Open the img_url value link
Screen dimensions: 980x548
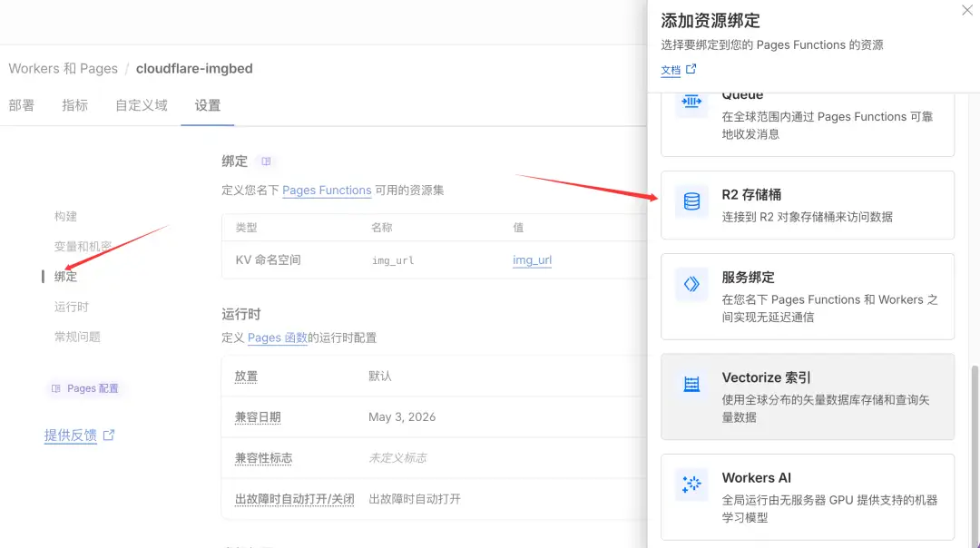[x=532, y=260]
